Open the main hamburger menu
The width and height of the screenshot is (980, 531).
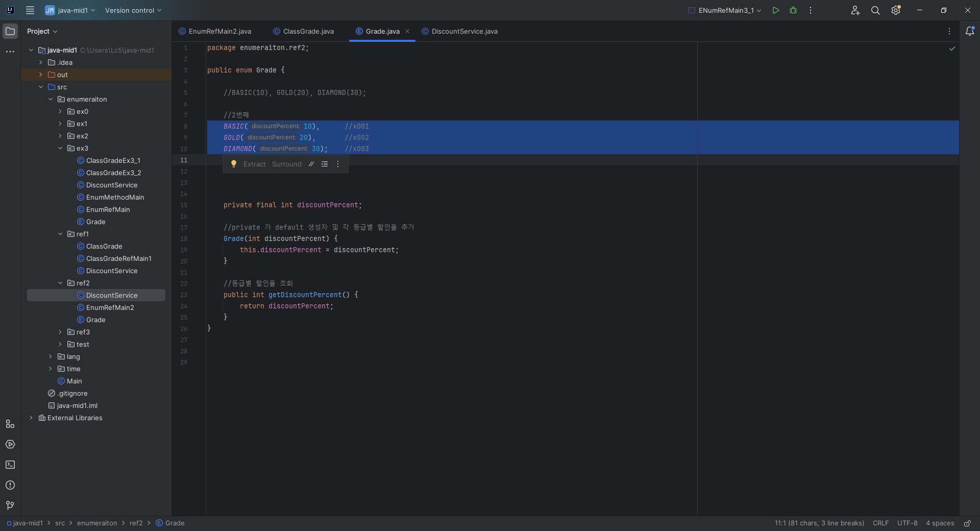pyautogui.click(x=30, y=10)
